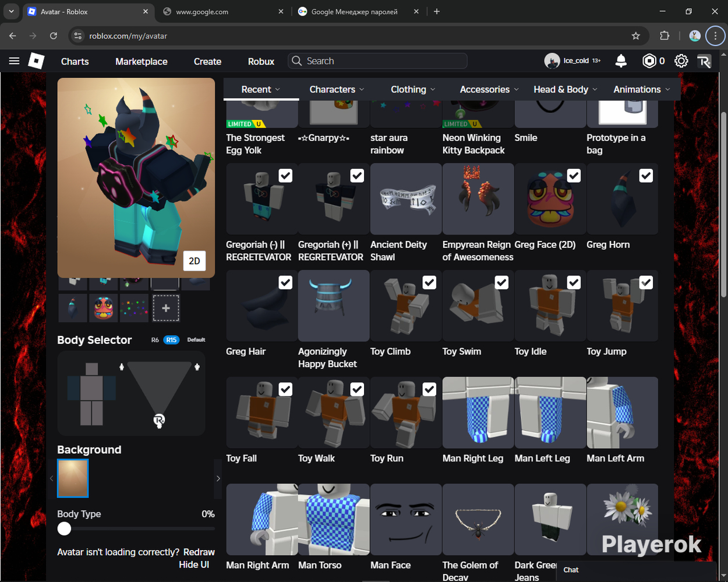Image resolution: width=728 pixels, height=582 pixels.
Task: Click the Hide UI link
Action: click(x=194, y=565)
